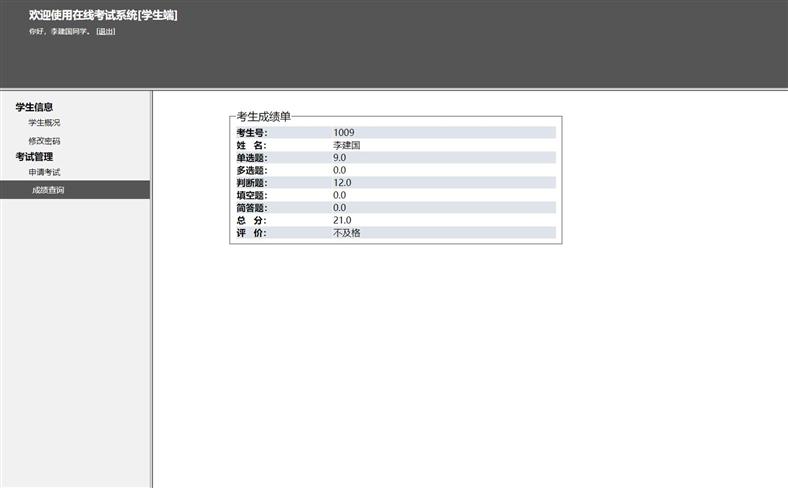Open 申请考试 in the sidebar
This screenshot has width=788, height=488.
pyautogui.click(x=44, y=172)
